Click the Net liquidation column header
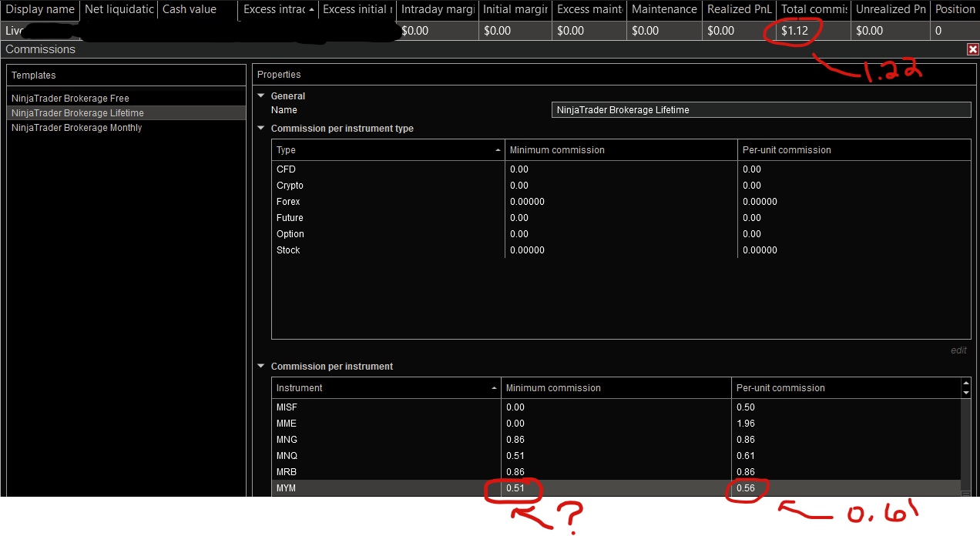The height and width of the screenshot is (536, 980). pyautogui.click(x=119, y=10)
